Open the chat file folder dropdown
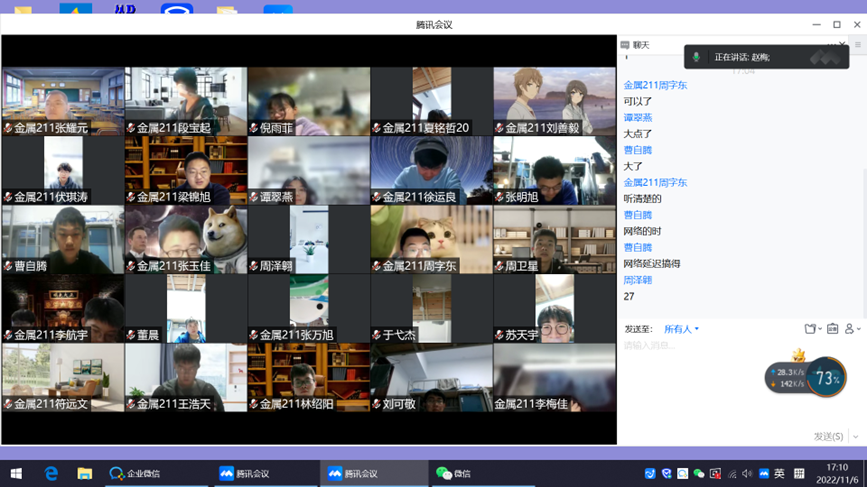Screen dimensions: 867x487 [812, 329]
